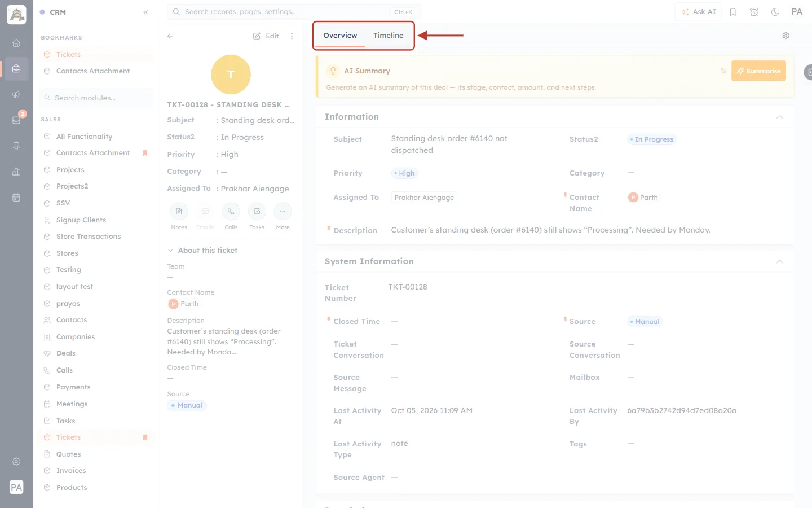Open the Invoices module
The height and width of the screenshot is (508, 812).
click(x=71, y=471)
